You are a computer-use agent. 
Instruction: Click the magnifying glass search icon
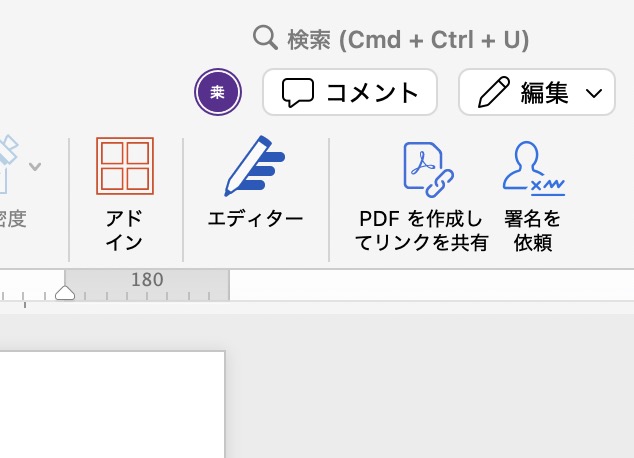point(265,39)
